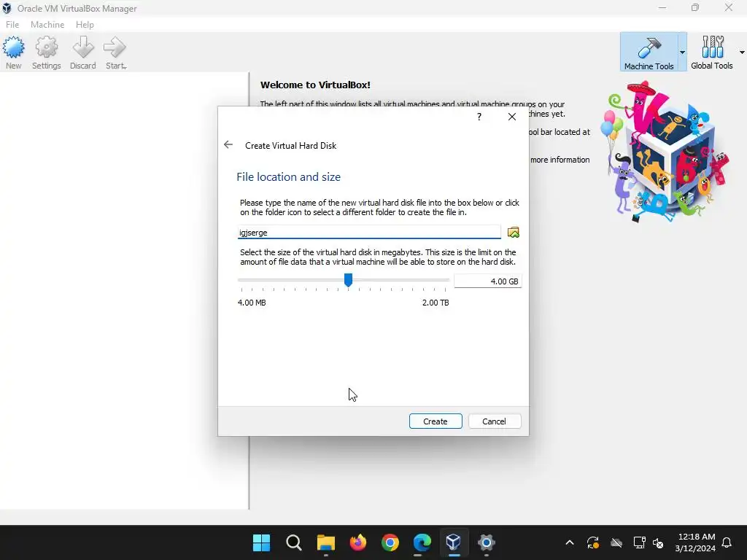Open the notifications bell

(727, 542)
